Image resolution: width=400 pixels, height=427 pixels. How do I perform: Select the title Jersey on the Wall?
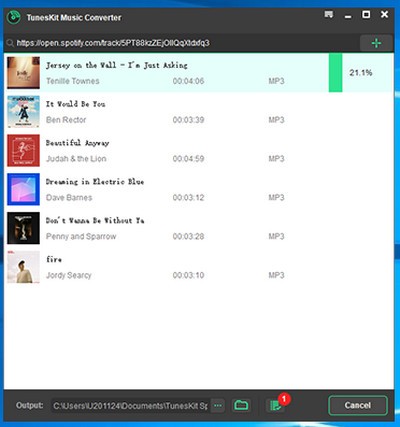click(x=117, y=65)
